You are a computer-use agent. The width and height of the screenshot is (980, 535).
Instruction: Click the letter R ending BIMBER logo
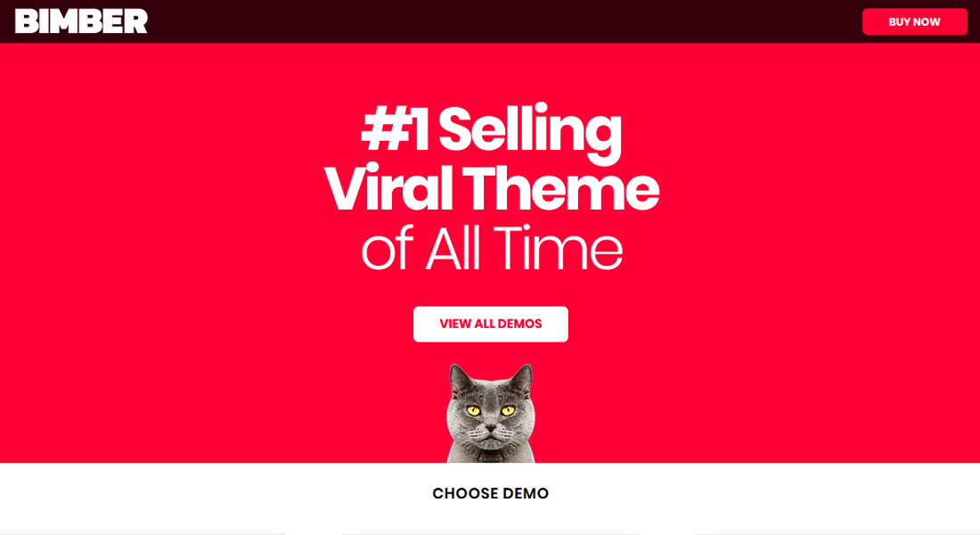pos(136,21)
